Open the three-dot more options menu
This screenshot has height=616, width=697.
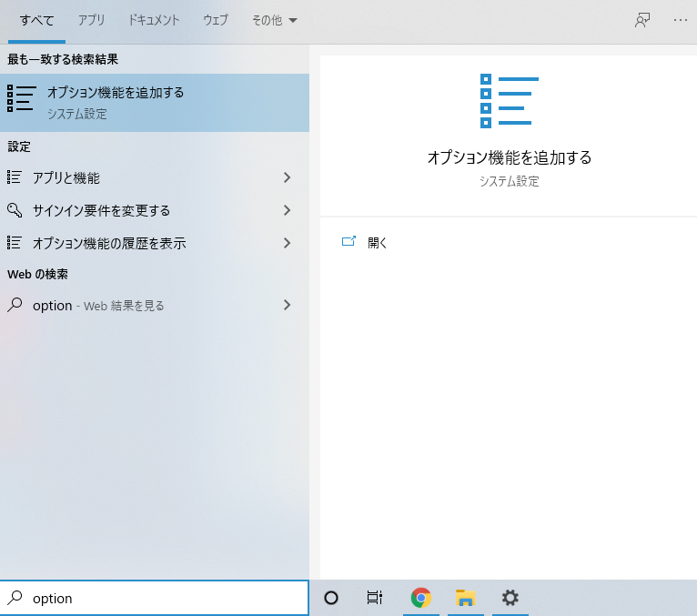(680, 20)
